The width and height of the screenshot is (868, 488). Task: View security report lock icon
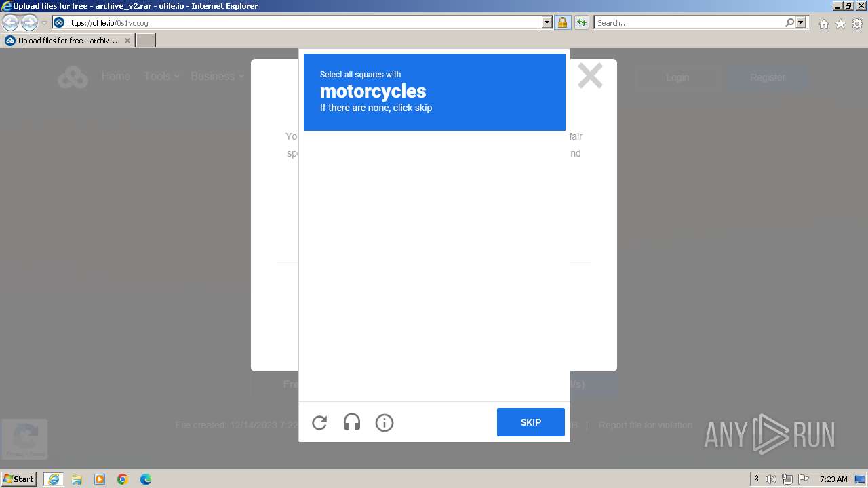[562, 22]
